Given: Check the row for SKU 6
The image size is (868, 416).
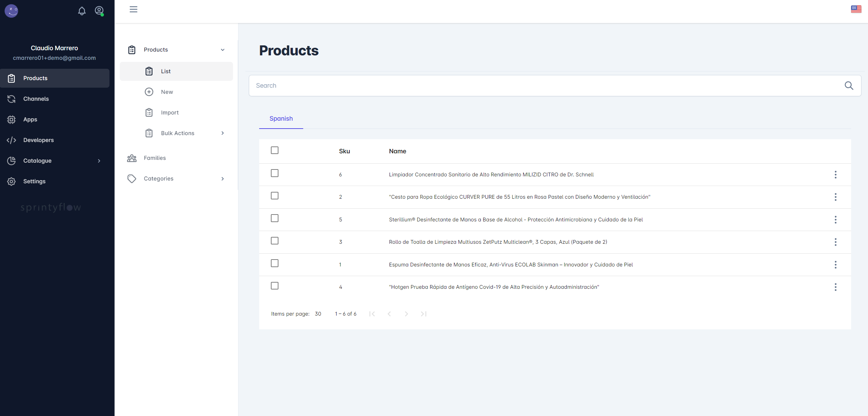Looking at the screenshot, I should (274, 173).
